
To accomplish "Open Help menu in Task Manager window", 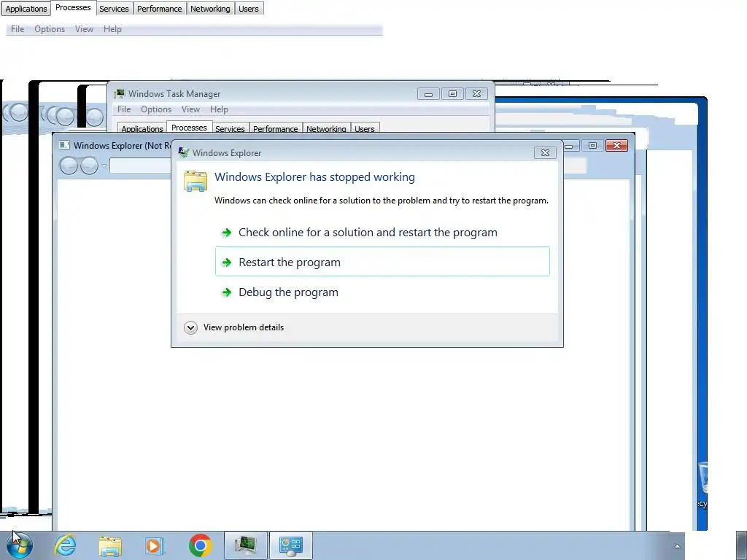I will (219, 109).
